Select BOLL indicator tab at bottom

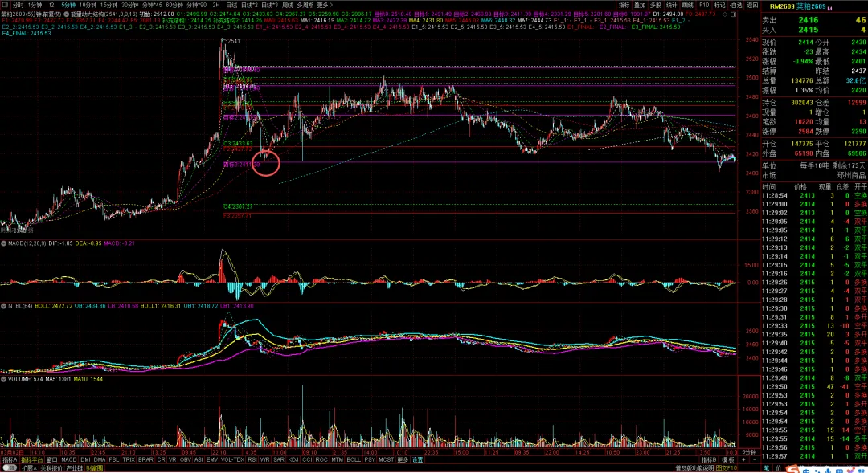(x=353, y=459)
